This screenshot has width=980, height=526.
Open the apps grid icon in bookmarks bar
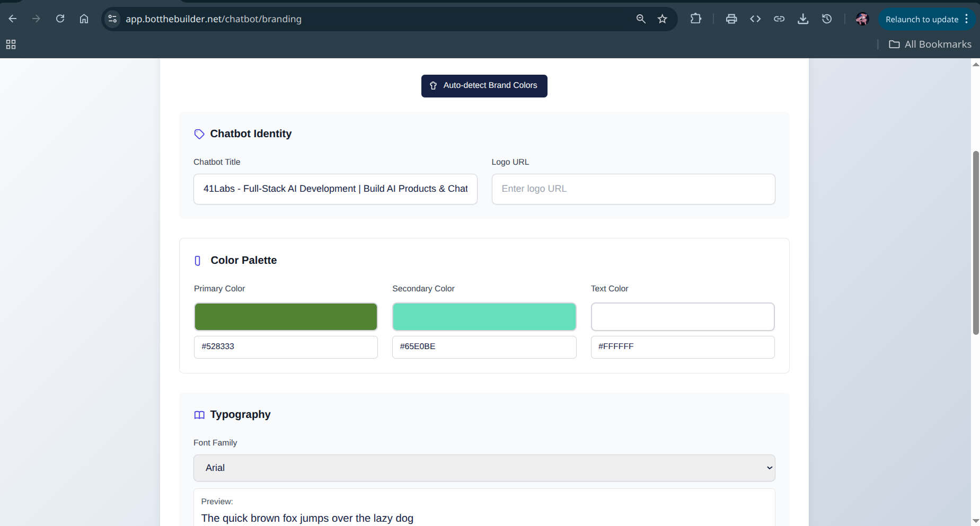(11, 44)
